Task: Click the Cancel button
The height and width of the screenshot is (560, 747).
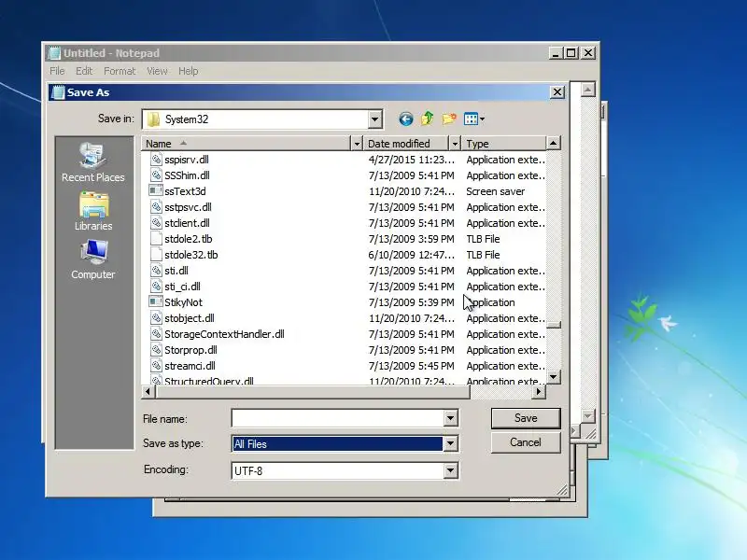Action: coord(526,442)
